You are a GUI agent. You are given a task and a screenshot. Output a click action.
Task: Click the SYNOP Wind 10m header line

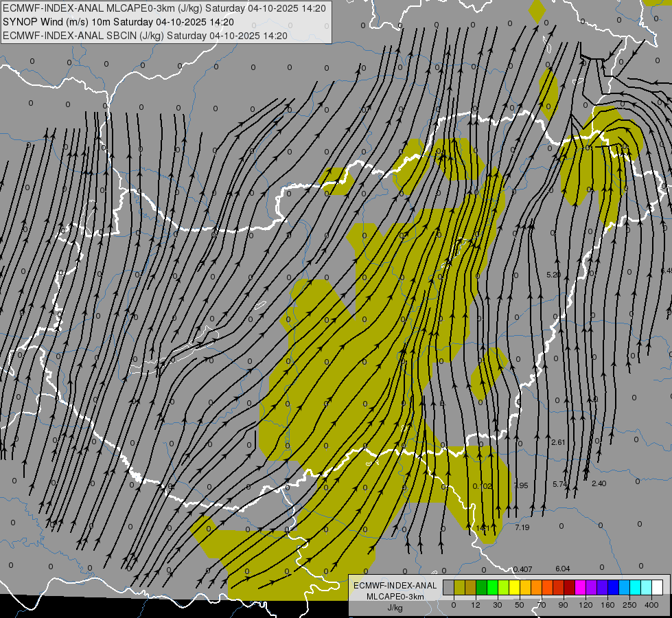click(x=118, y=22)
